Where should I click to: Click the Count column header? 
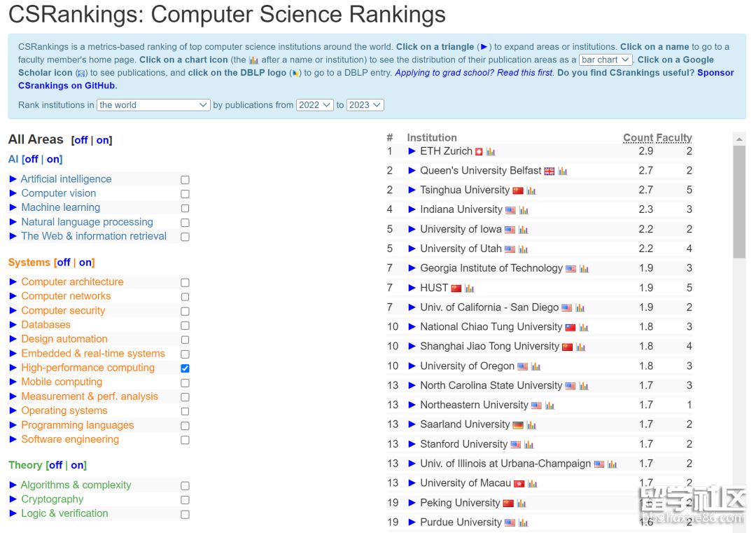(638, 137)
